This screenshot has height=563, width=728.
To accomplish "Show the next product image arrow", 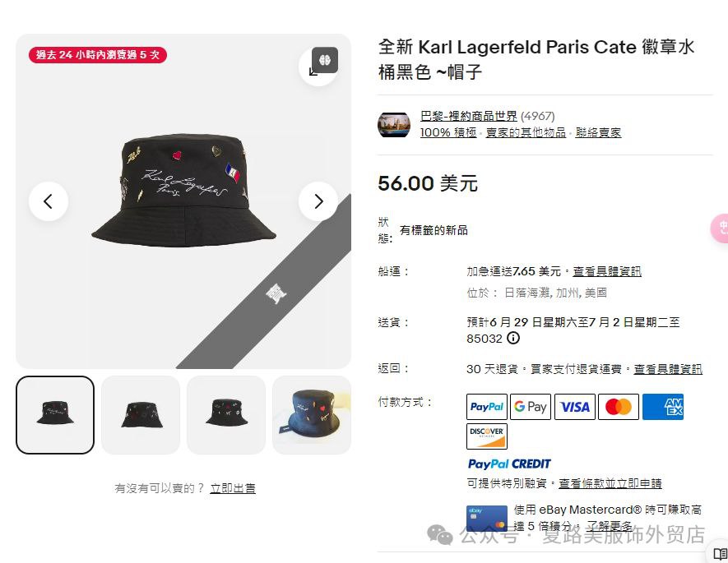I will pyautogui.click(x=318, y=201).
